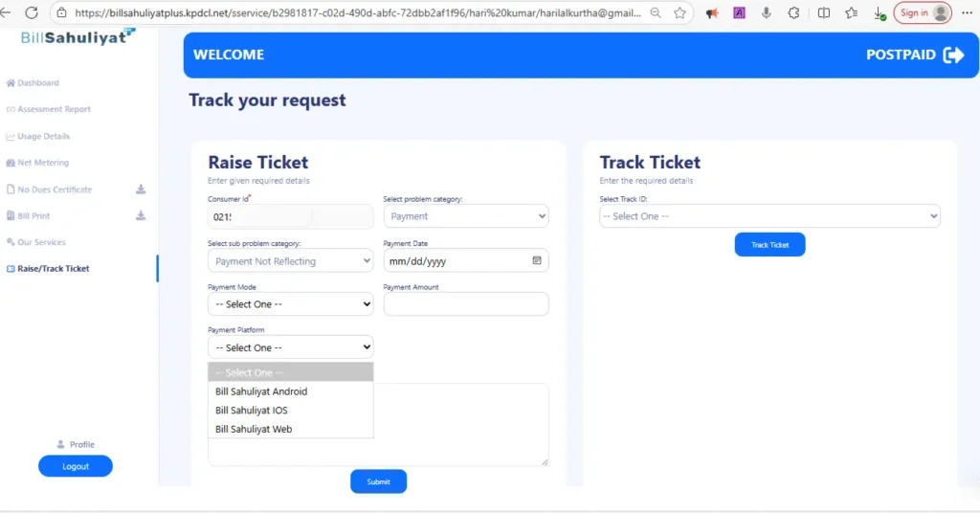Click the browser split screen icon

[x=824, y=13]
